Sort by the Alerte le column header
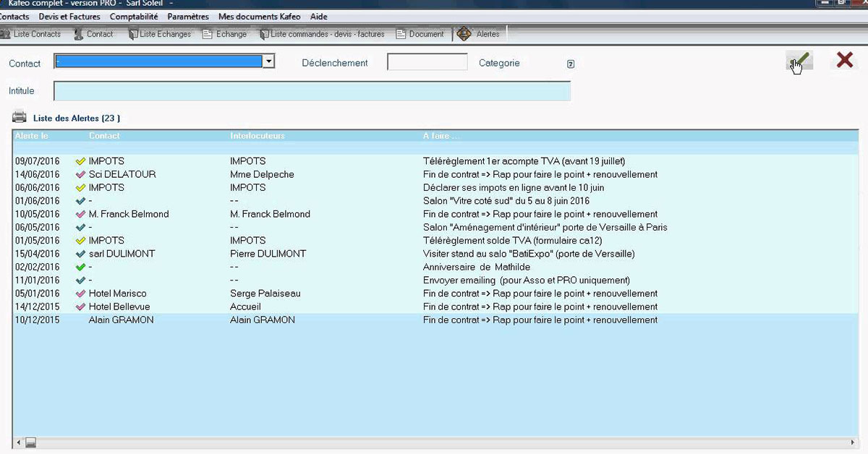The width and height of the screenshot is (868, 454). pos(32,136)
